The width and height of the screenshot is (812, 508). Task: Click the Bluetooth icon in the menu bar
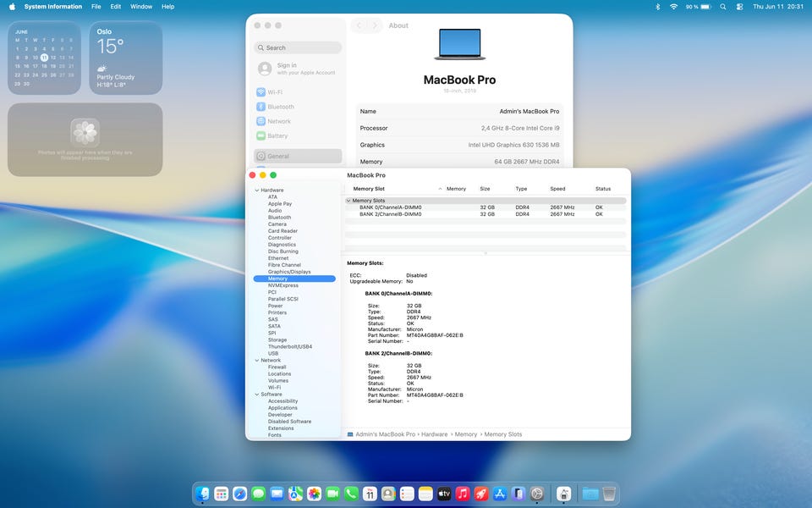658,7
